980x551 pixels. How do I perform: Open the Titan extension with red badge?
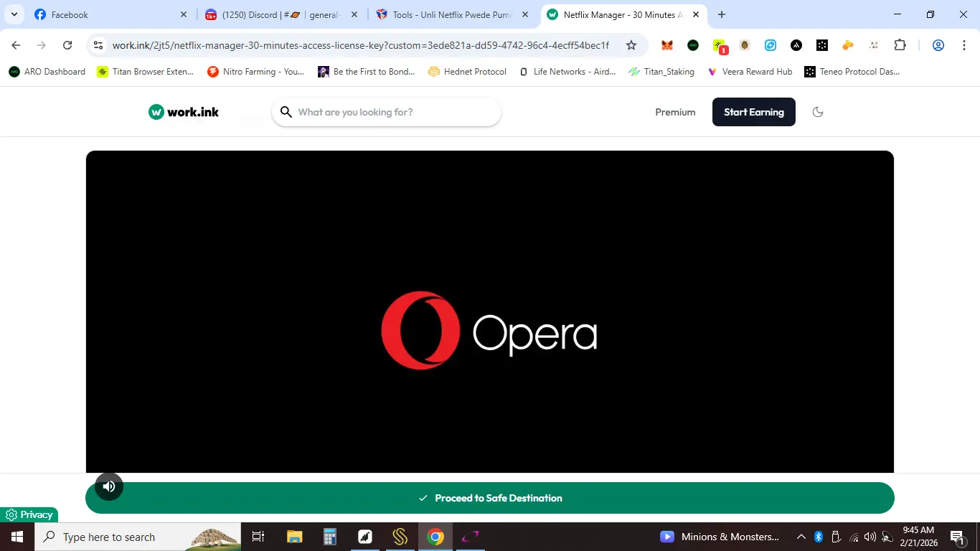click(x=720, y=46)
